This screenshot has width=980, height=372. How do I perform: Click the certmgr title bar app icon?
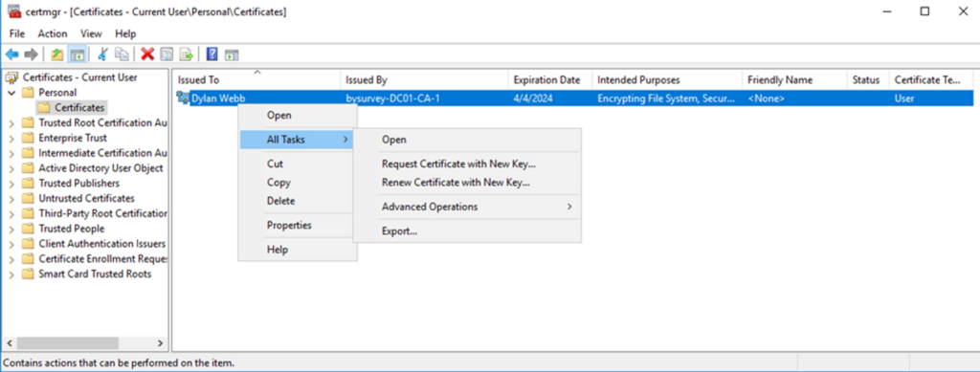click(14, 11)
